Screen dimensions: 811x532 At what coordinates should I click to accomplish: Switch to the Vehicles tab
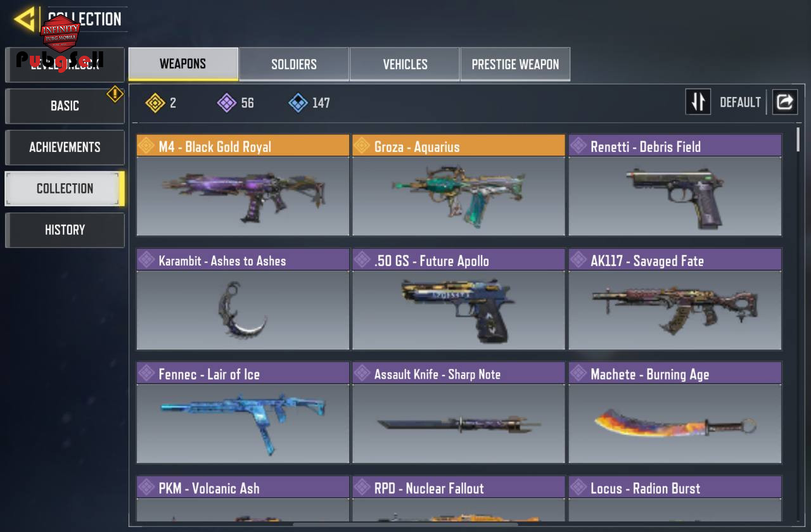(x=405, y=64)
